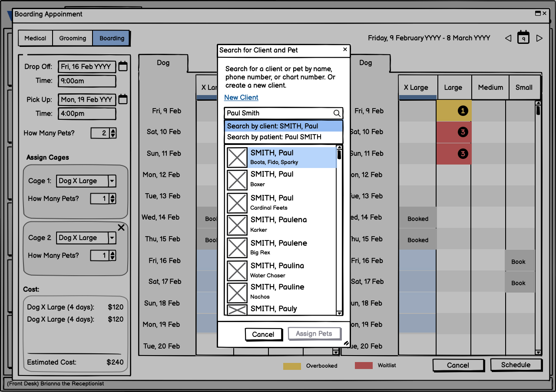Close the Search for Client and Pet dialog
This screenshot has height=392, width=556.
coord(345,49)
